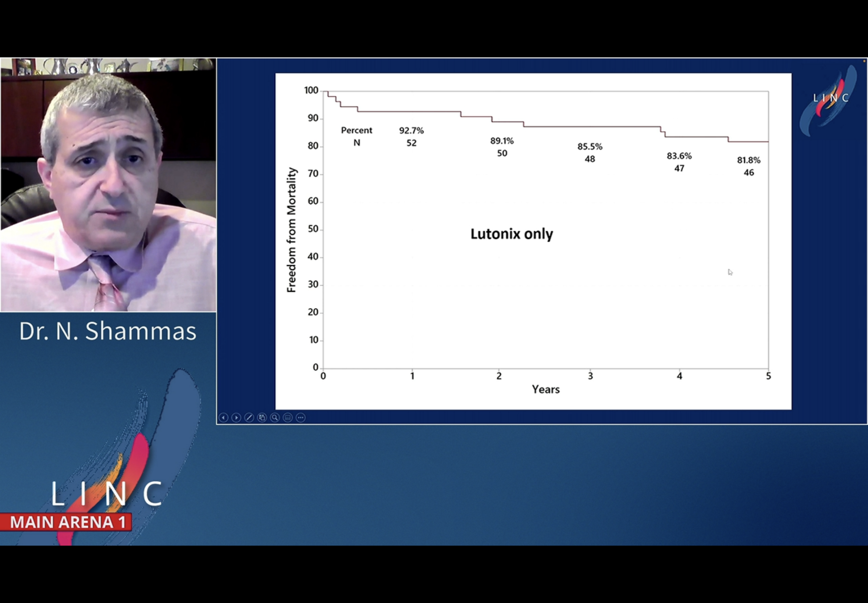868x603 pixels.
Task: Click the MAIN ARENA 1 red banner
Action: pos(67,522)
